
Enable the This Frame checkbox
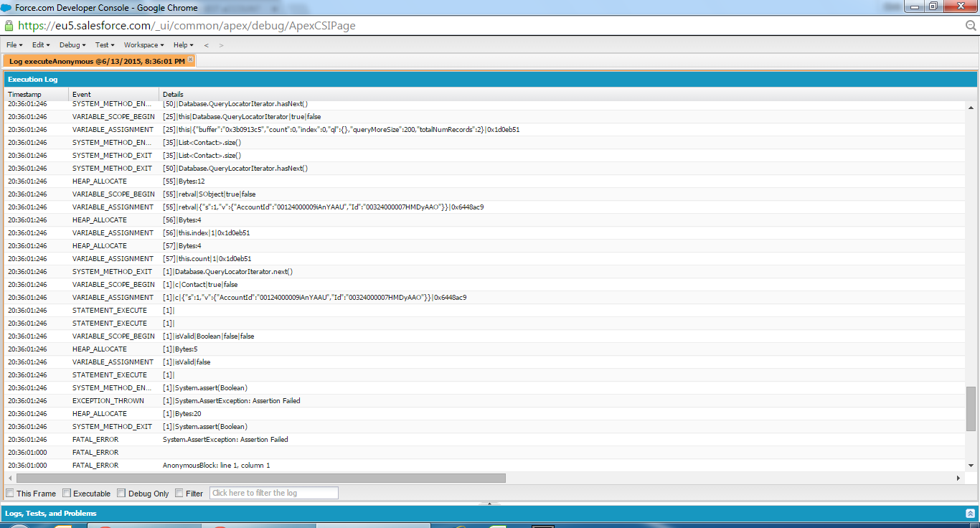click(10, 493)
